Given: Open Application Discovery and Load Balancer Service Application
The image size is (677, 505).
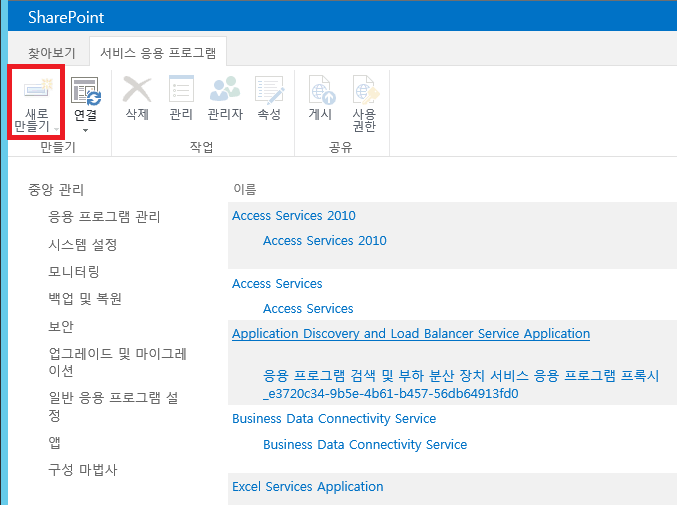Looking at the screenshot, I should click(411, 334).
